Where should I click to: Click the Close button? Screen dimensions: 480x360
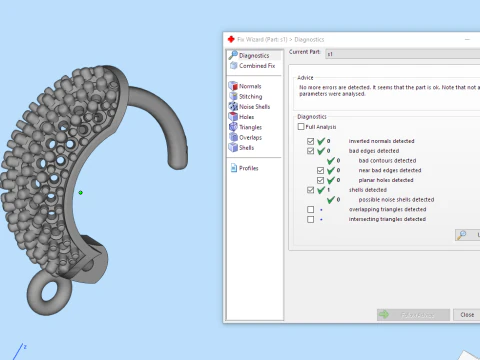[467, 315]
